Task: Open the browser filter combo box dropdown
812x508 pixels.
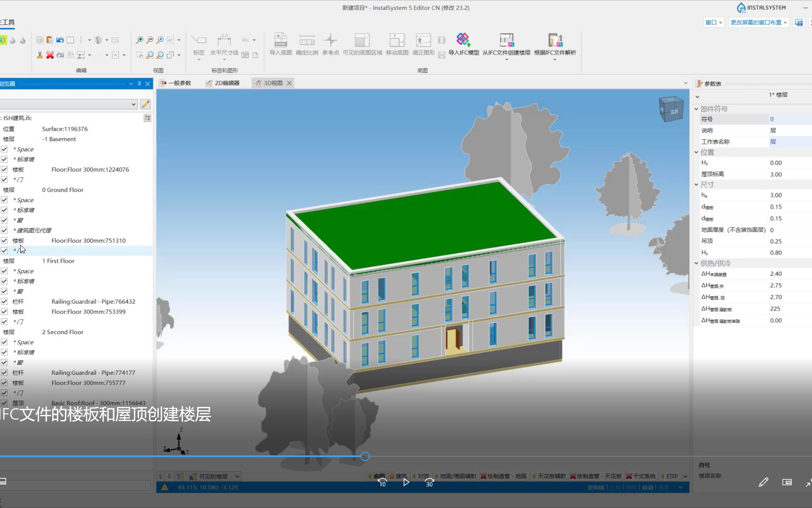Action: coord(133,104)
